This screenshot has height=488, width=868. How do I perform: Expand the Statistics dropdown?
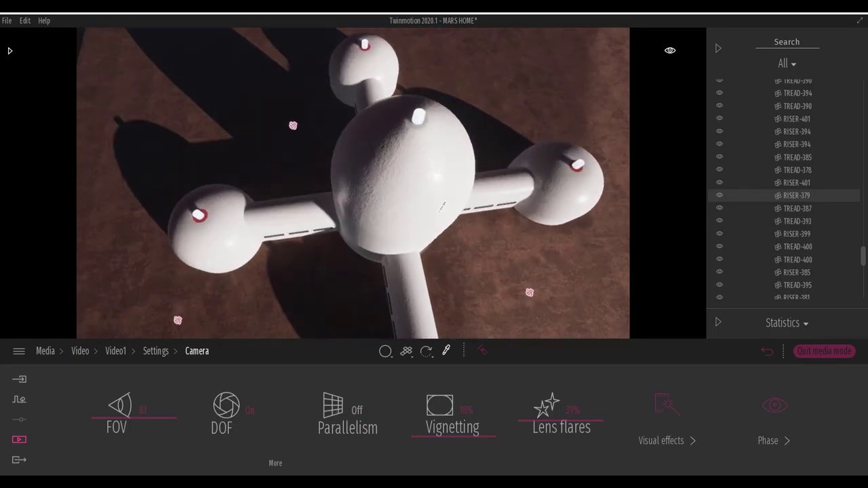pos(787,323)
